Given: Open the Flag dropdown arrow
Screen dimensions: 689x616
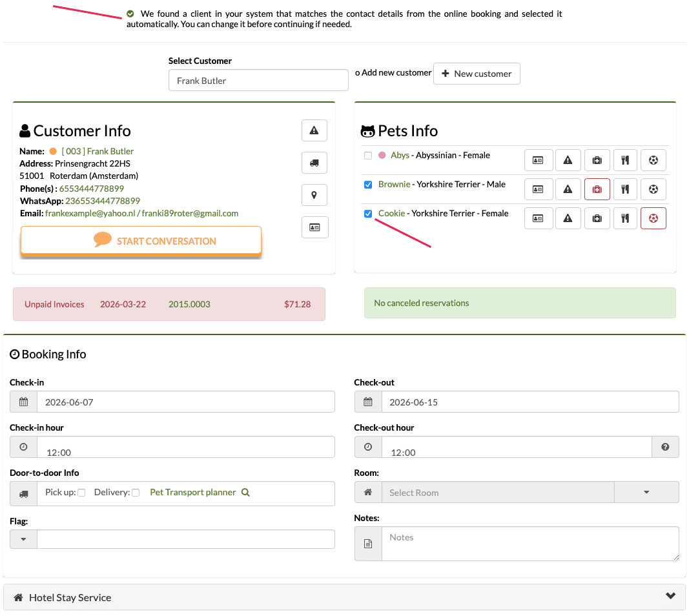Looking at the screenshot, I should point(24,539).
